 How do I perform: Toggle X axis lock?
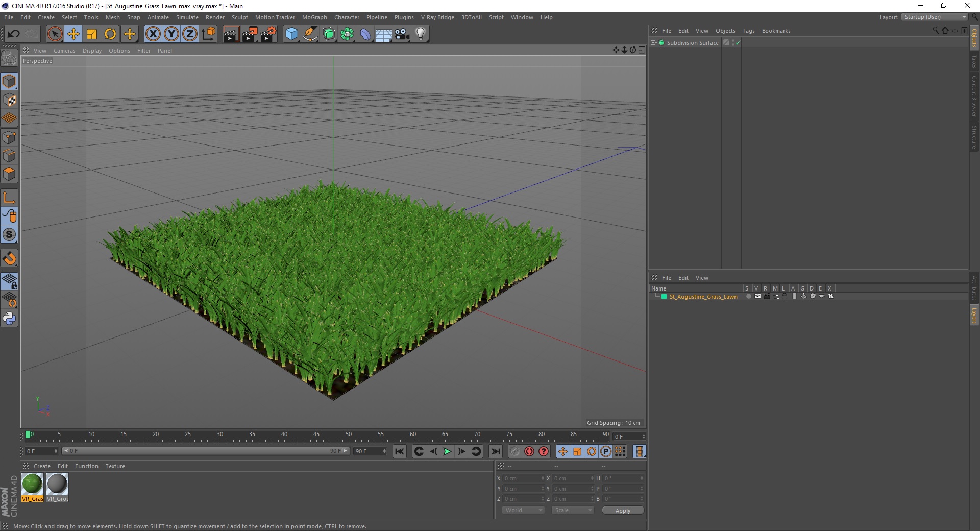pyautogui.click(x=153, y=34)
